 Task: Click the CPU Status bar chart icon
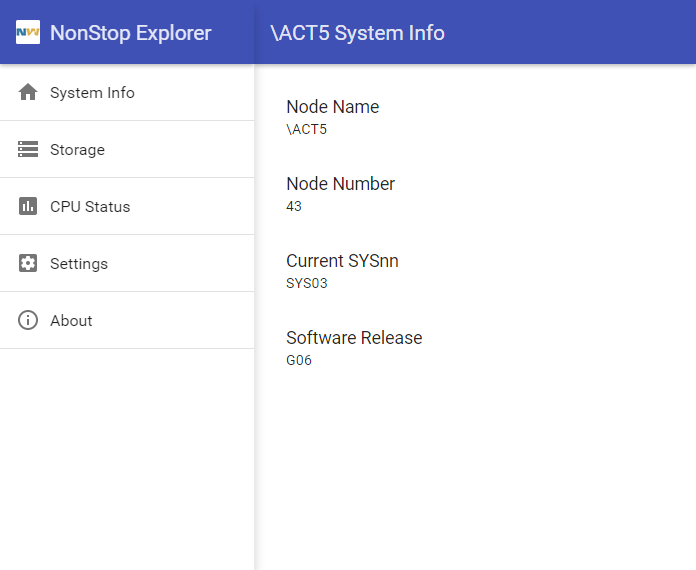pos(28,206)
